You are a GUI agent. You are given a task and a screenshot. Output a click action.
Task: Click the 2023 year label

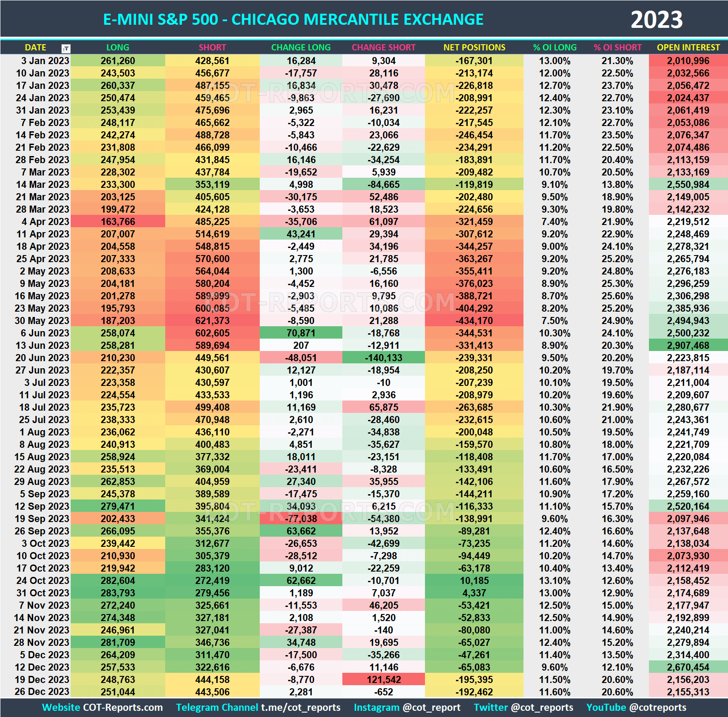tap(657, 19)
